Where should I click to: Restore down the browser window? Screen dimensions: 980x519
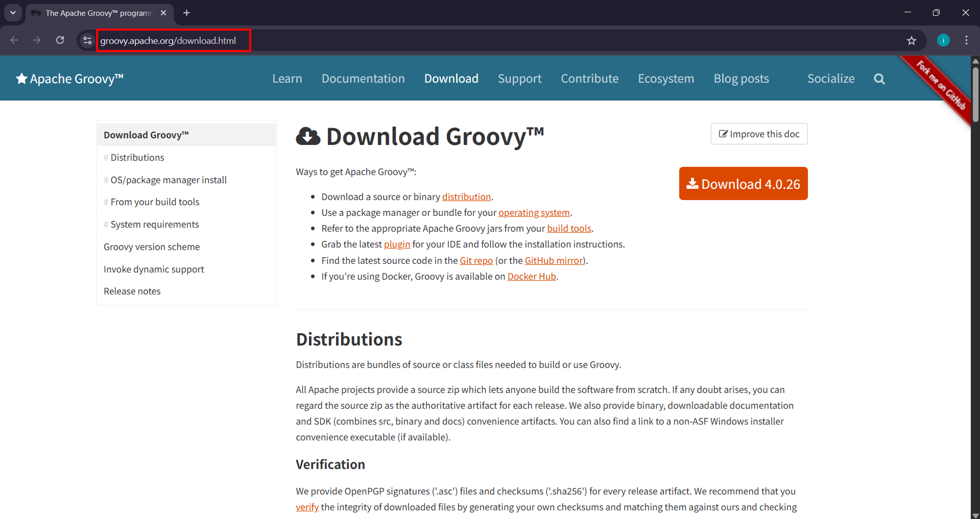[936, 13]
